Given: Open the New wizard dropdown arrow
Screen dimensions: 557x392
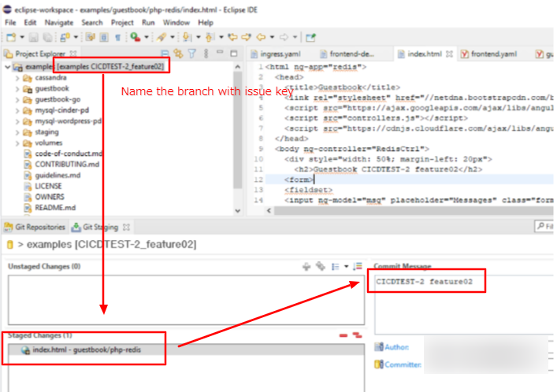Looking at the screenshot, I should (22, 37).
